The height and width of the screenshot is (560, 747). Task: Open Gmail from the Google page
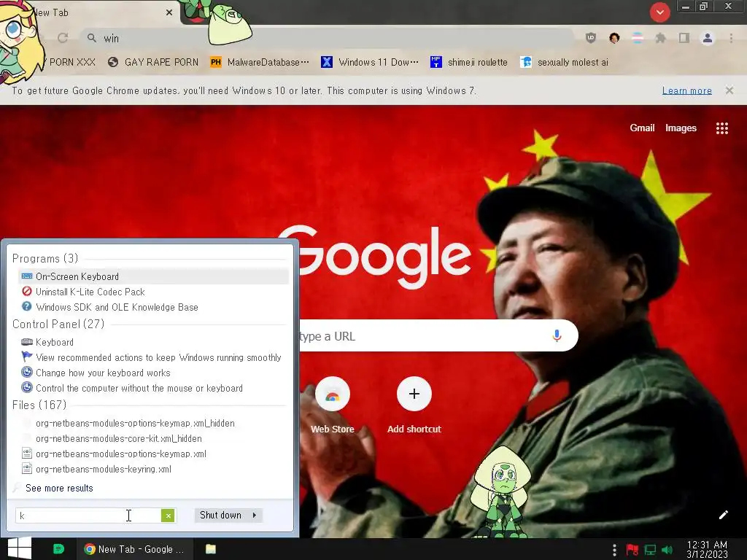click(x=642, y=128)
